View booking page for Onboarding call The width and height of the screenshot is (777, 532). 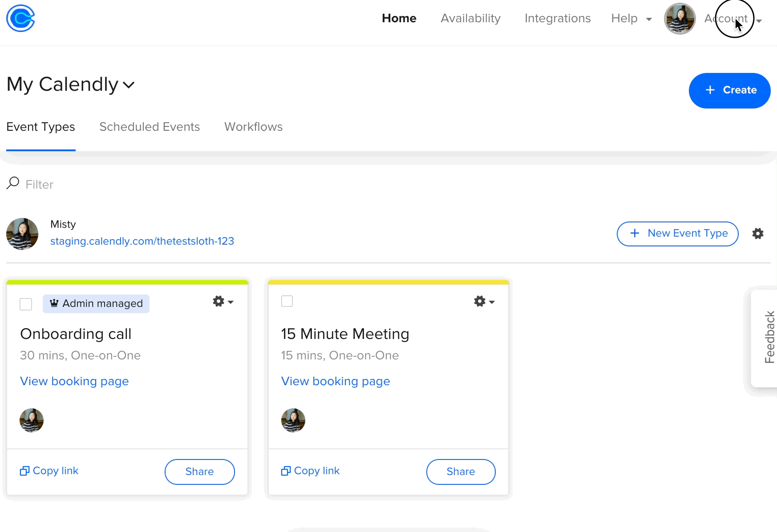[x=74, y=381]
